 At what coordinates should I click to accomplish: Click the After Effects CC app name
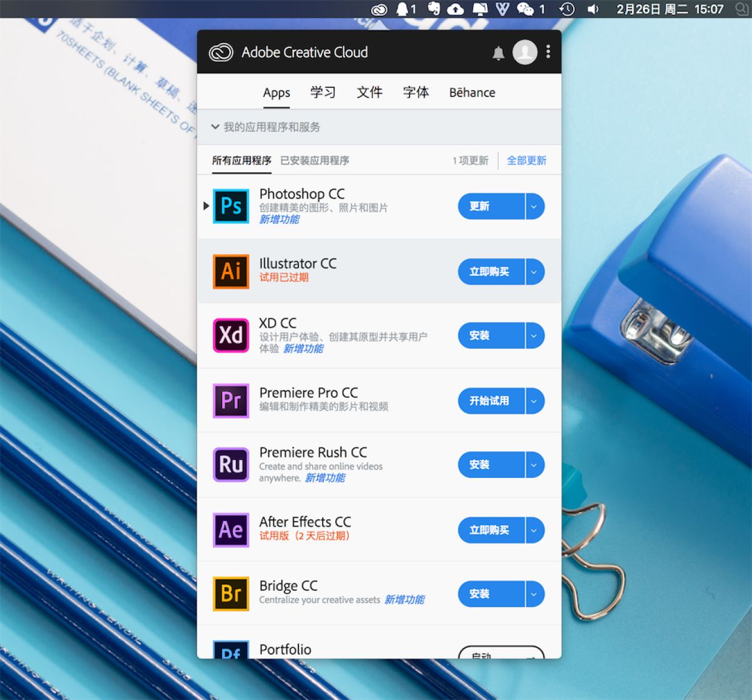tap(305, 522)
